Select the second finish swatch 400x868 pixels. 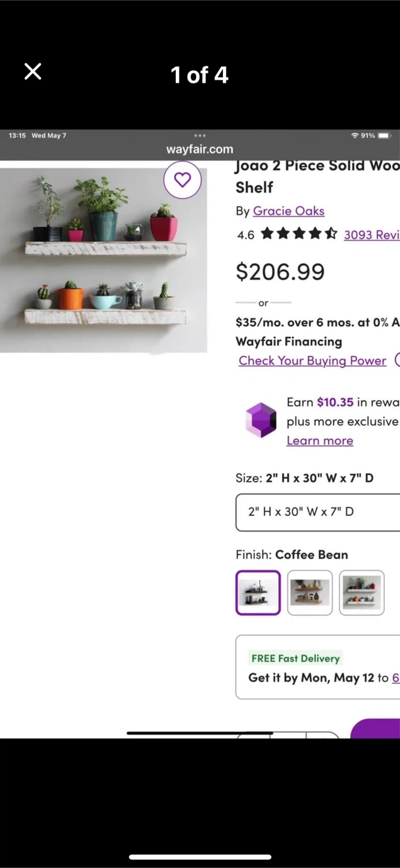(310, 593)
